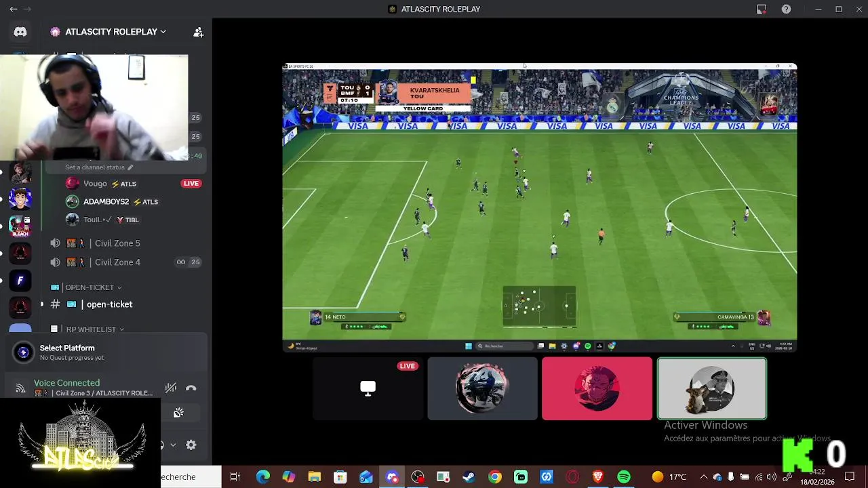Open Opera GX from the taskbar

[x=572, y=477]
